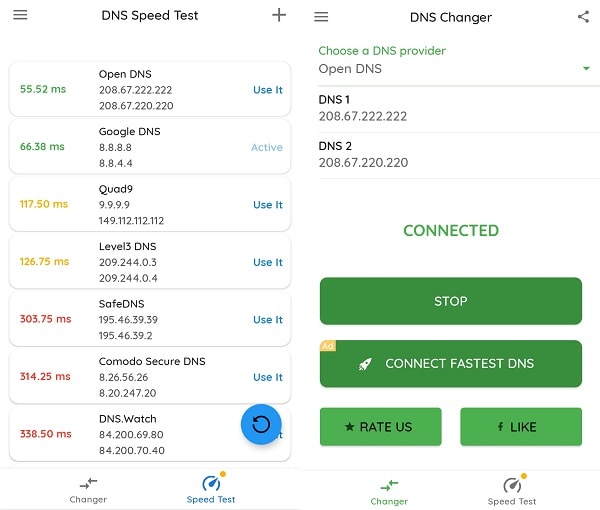
Task: Select the 126.75 ms latency value
Action: (44, 261)
